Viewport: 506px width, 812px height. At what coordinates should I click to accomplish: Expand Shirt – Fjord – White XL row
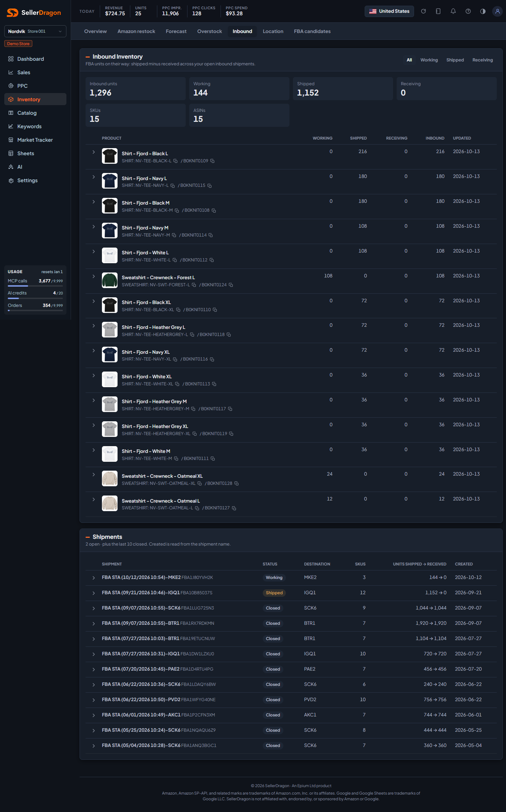[94, 375]
